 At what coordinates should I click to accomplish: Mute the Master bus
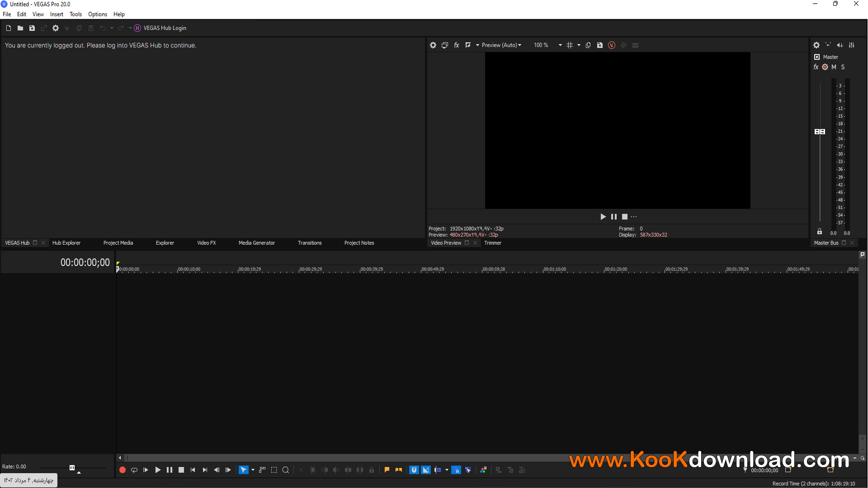[834, 67]
